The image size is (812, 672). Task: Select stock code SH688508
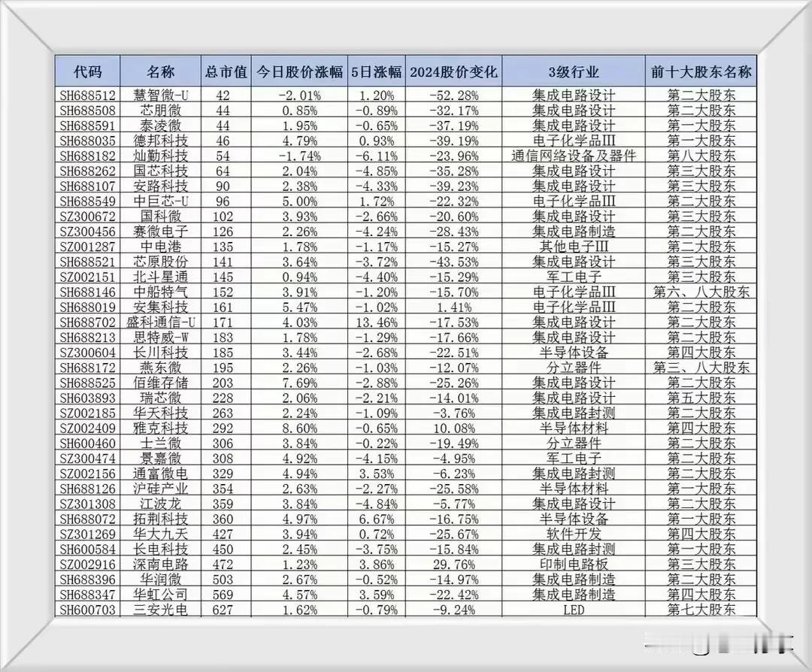pos(87,110)
